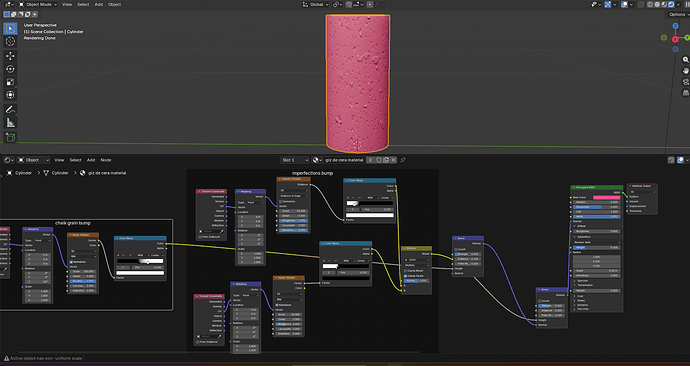690x366 pixels.
Task: Switch viewport to Solid shading
Action: [657, 4]
